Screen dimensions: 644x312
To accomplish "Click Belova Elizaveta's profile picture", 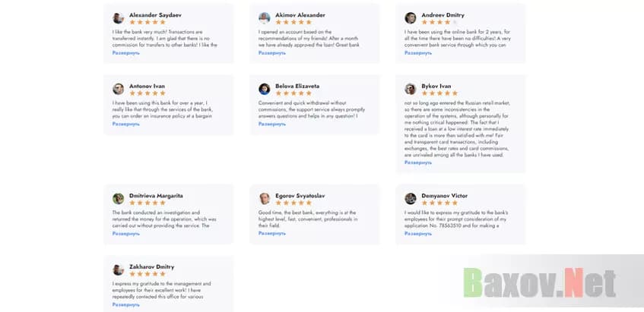I will coord(265,89).
